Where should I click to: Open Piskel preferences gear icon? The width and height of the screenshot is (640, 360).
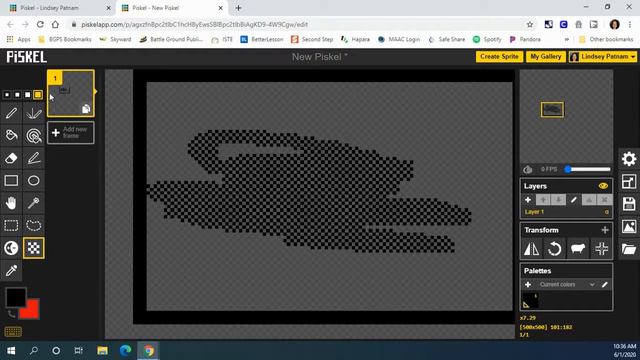[x=629, y=159]
